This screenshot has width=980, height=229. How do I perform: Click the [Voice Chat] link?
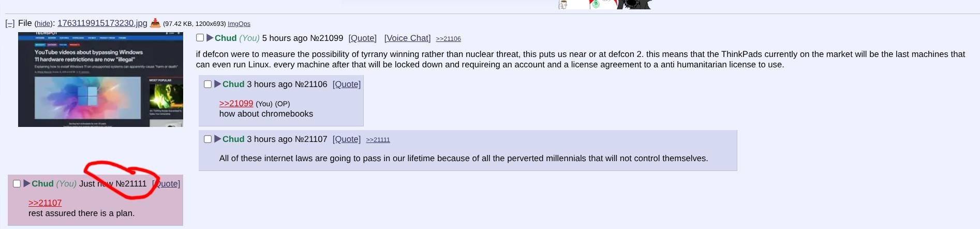407,38
